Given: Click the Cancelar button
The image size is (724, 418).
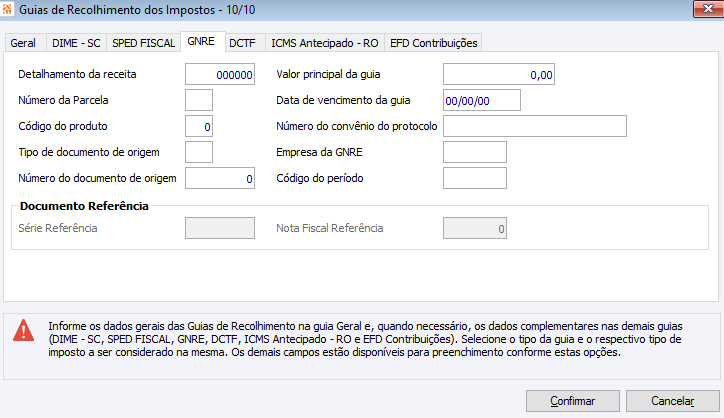Looking at the screenshot, I should click(x=672, y=400).
